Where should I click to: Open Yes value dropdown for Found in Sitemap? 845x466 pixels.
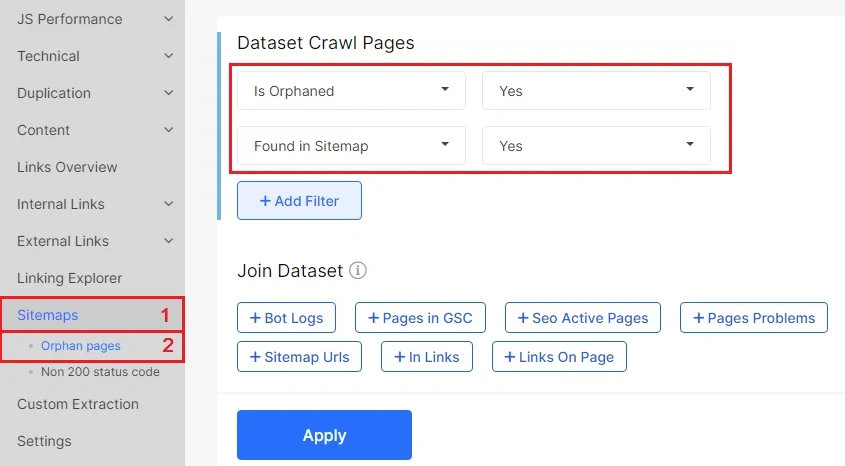596,145
